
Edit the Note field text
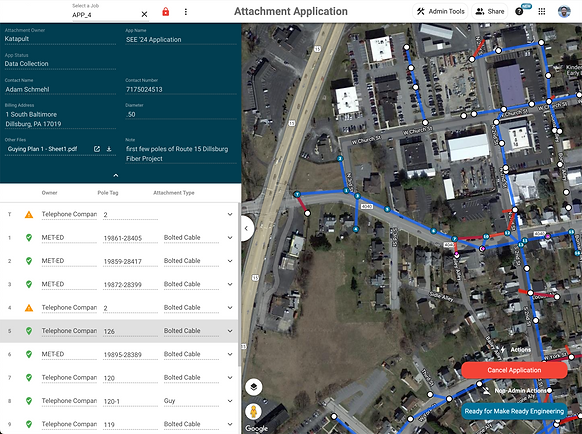pyautogui.click(x=181, y=154)
